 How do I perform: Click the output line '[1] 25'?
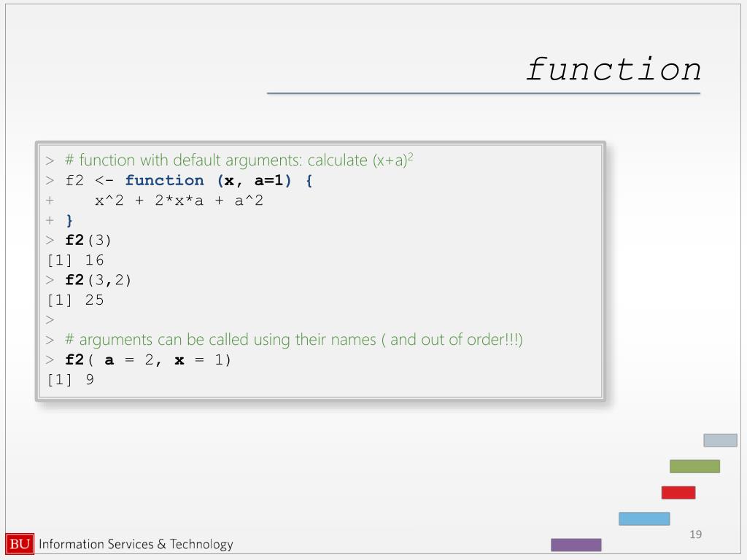(75, 300)
